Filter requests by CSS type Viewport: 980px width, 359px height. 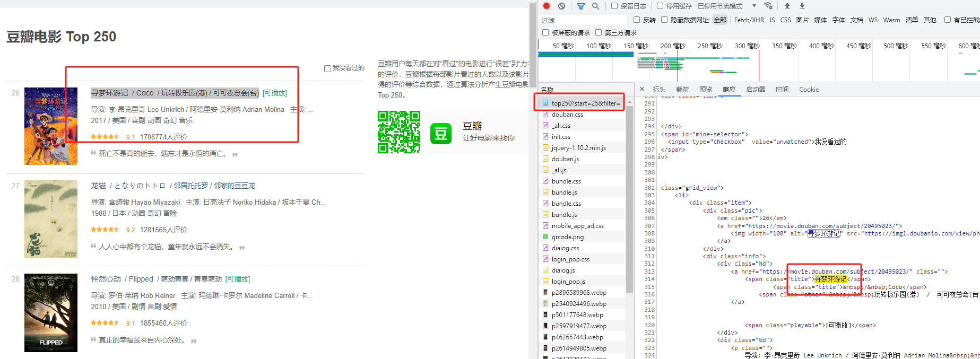pyautogui.click(x=786, y=20)
